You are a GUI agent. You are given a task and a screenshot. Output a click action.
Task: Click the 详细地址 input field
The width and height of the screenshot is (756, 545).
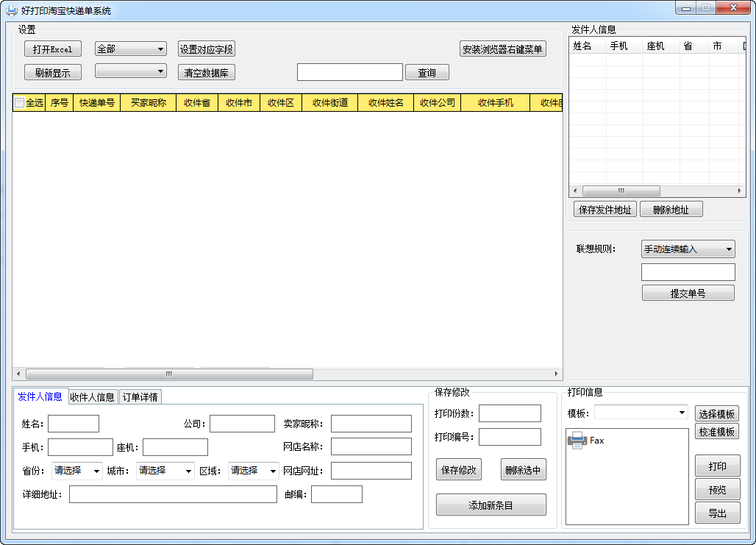(173, 494)
